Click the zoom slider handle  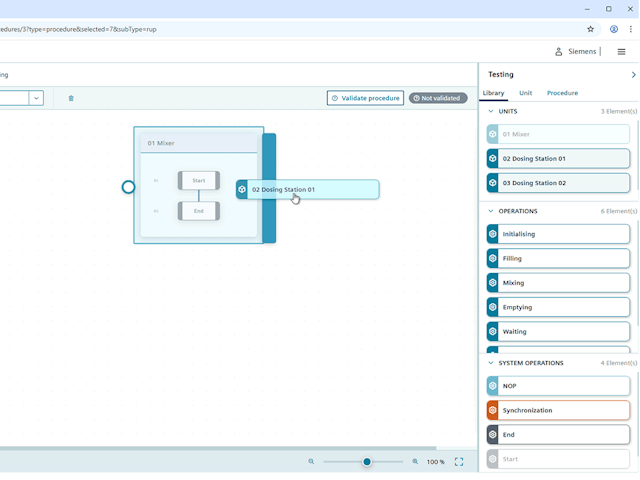pos(367,462)
